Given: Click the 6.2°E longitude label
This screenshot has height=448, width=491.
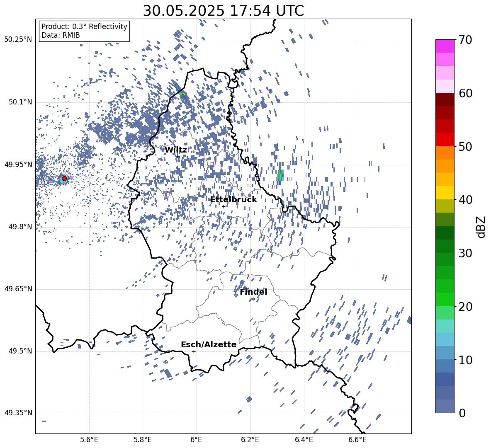Looking at the screenshot, I should pos(250,440).
